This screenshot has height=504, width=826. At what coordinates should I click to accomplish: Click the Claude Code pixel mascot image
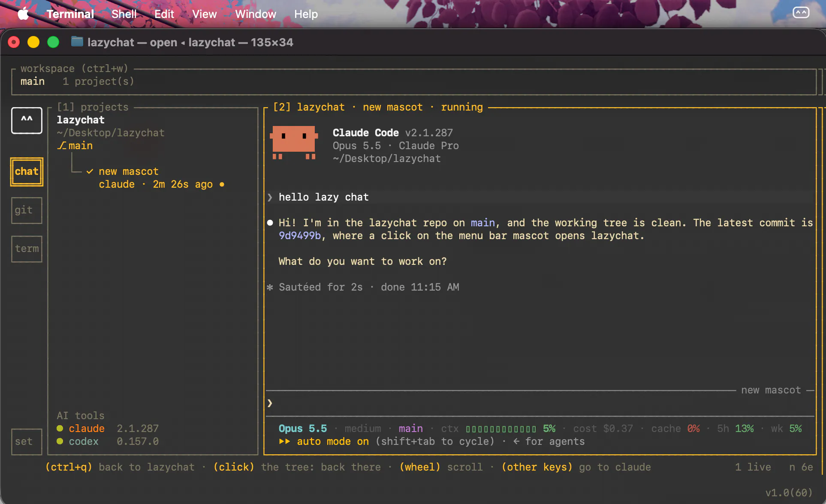tap(294, 143)
